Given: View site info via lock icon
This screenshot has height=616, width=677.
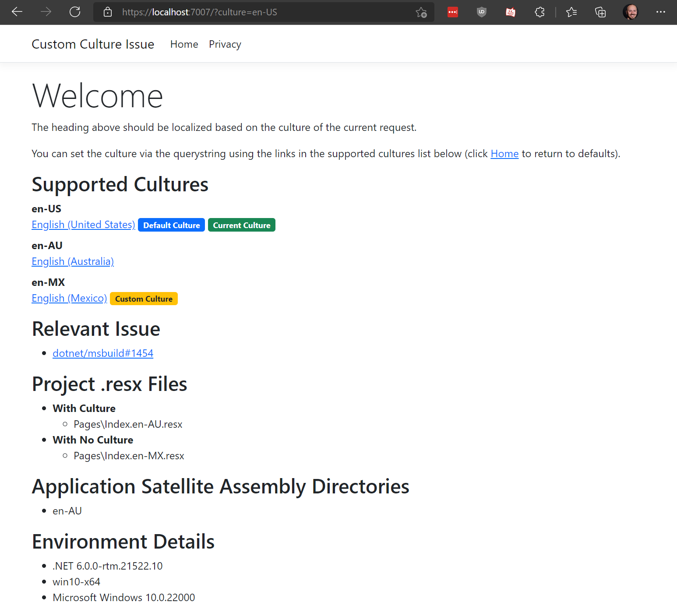Looking at the screenshot, I should click(108, 12).
